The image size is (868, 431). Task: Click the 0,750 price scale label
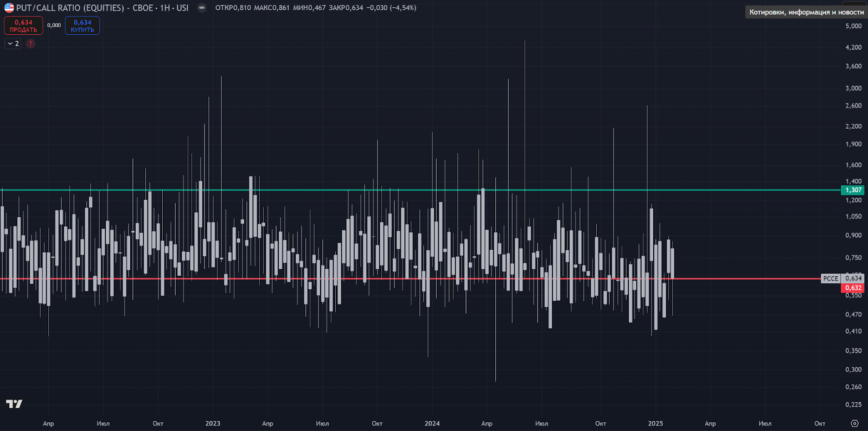point(853,258)
